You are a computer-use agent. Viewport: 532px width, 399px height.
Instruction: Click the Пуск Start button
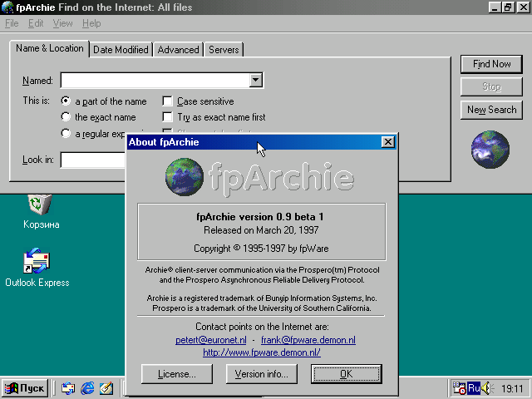click(x=25, y=388)
